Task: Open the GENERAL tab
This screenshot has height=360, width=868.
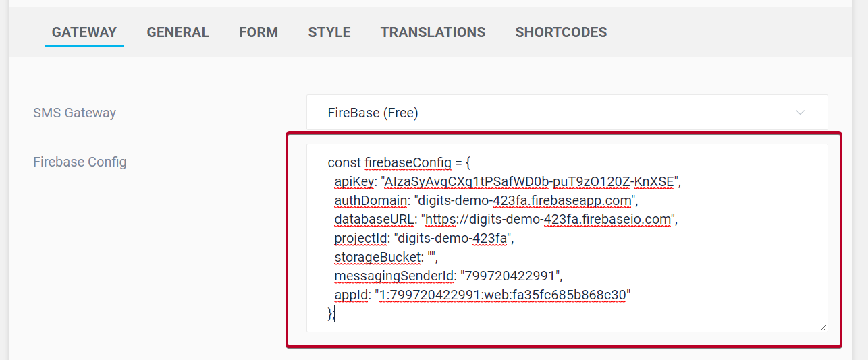Action: (x=178, y=32)
